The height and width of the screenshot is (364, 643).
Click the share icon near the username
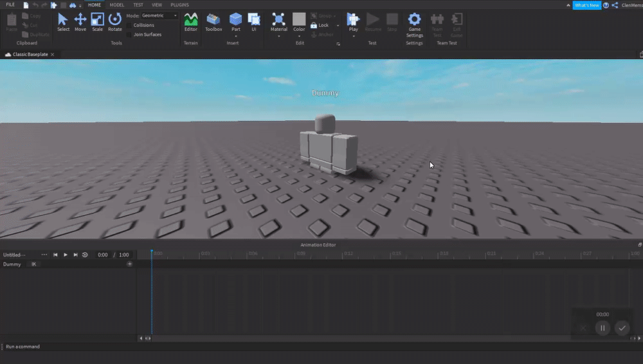pyautogui.click(x=615, y=5)
